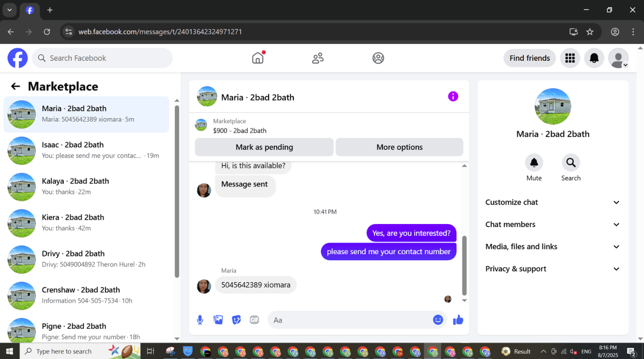This screenshot has height=359, width=644.
Task: Open the account menu on profile avatar
Action: [x=618, y=58]
